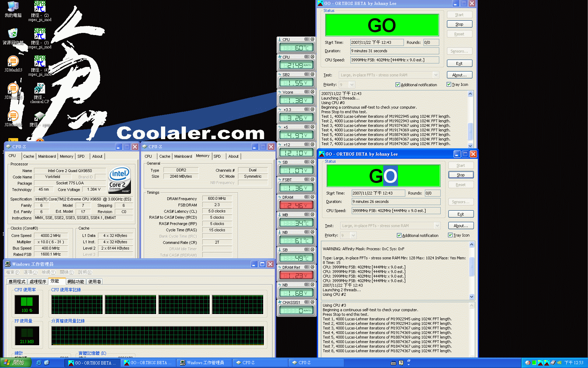Switch to 網路功能 tab in Task Manager
Image resolution: width=588 pixels, height=368 pixels.
pyautogui.click(x=76, y=281)
